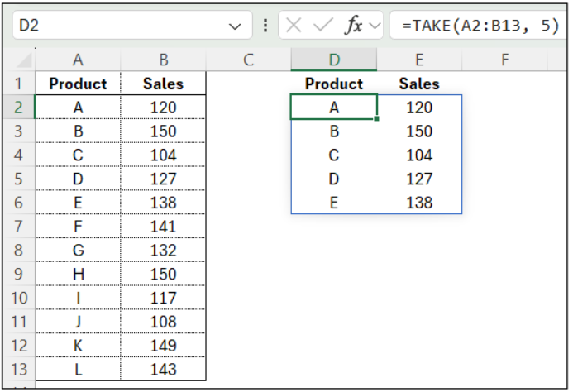Select column F header
Screen dimensions: 573x392
point(504,60)
